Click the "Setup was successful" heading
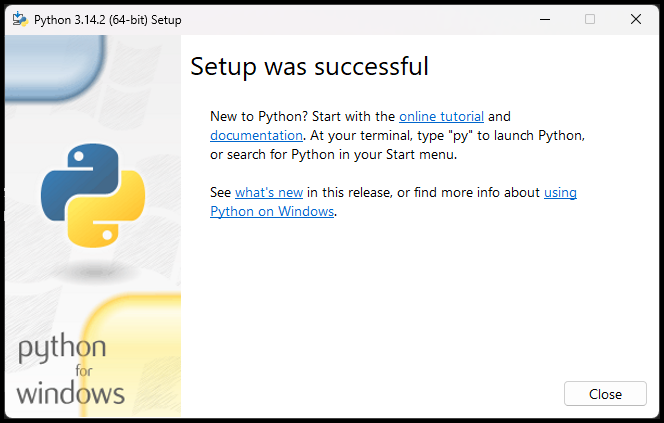 309,67
